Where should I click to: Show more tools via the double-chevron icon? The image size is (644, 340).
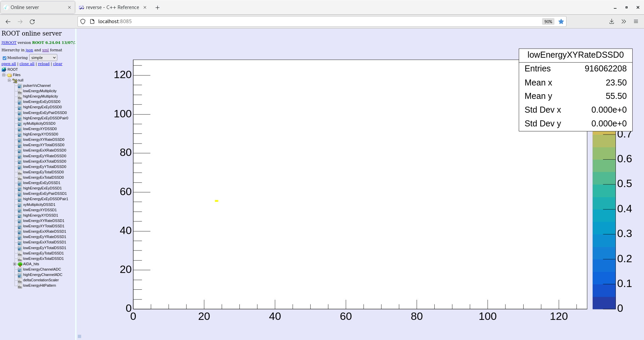point(624,21)
